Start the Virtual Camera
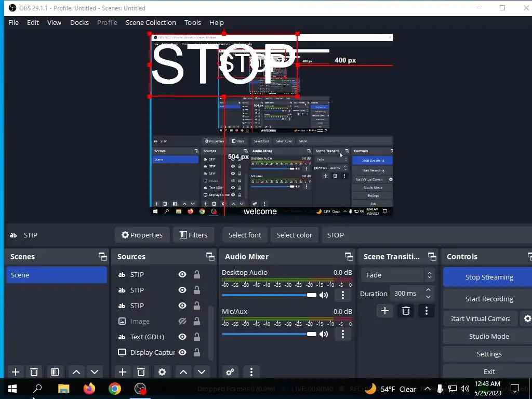This screenshot has width=532, height=399. (481, 318)
